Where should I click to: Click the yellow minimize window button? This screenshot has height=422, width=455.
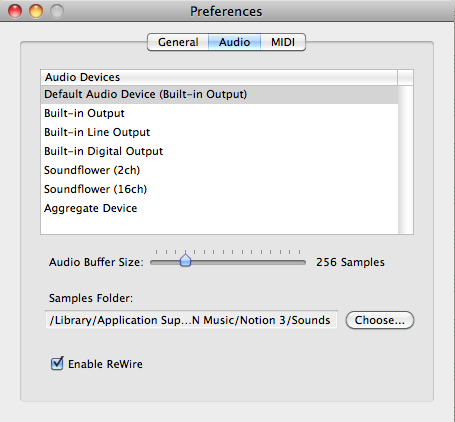[36, 11]
